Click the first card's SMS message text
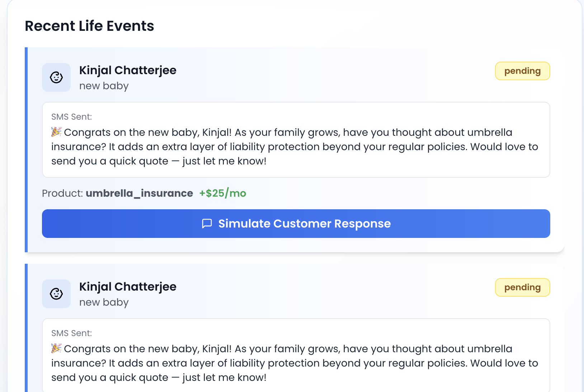This screenshot has width=584, height=392. [x=294, y=147]
